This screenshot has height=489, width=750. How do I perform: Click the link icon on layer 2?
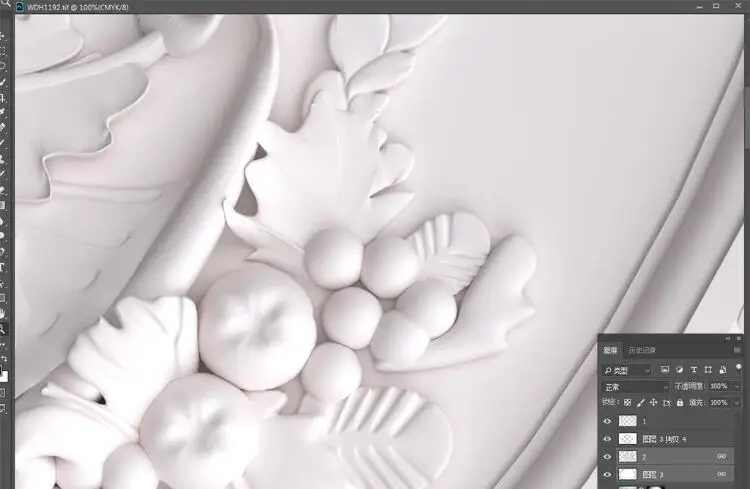[721, 456]
